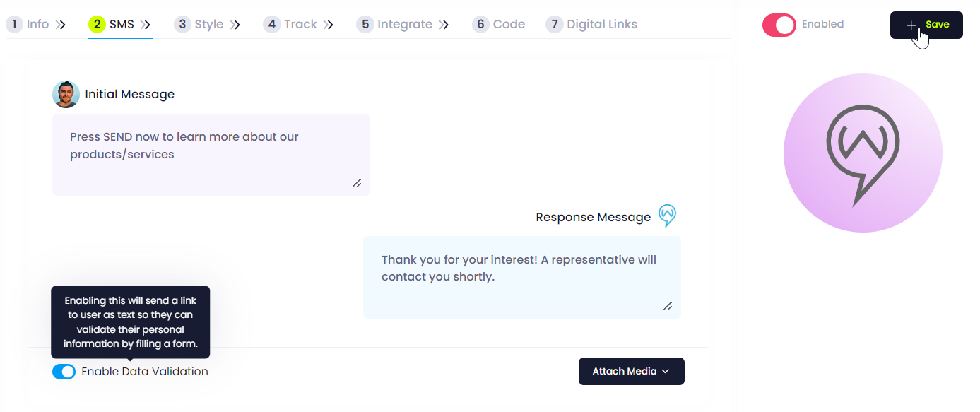Click the chevron arrow on Attach Media

click(x=666, y=372)
